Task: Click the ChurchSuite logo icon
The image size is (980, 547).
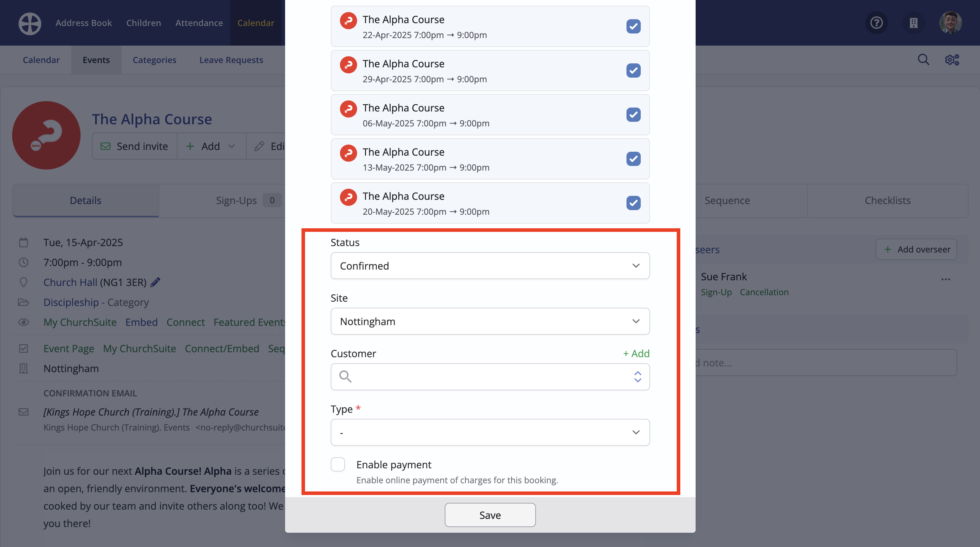Action: [30, 23]
